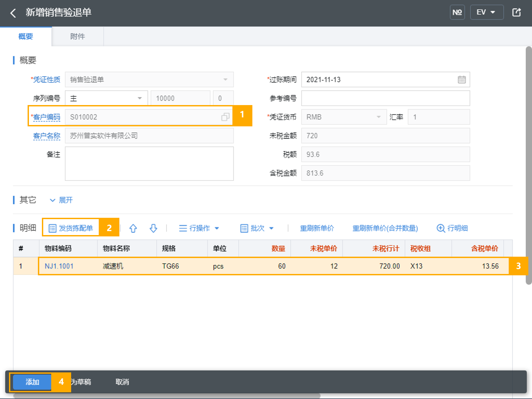Click the 取消 button
The height and width of the screenshot is (399, 532).
click(x=122, y=382)
